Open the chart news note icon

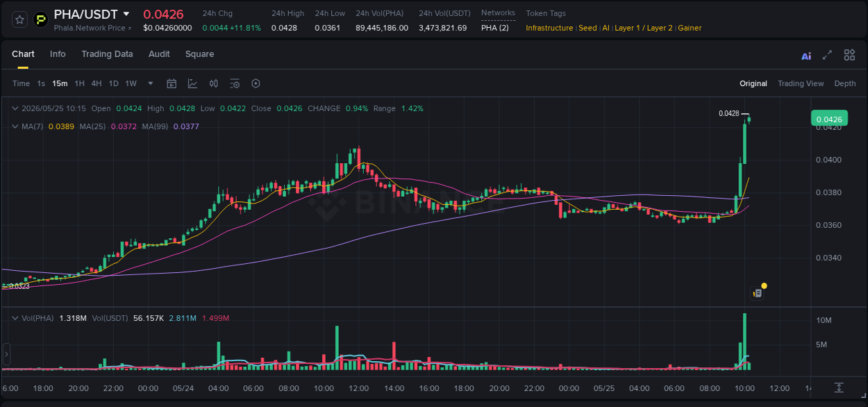(758, 293)
